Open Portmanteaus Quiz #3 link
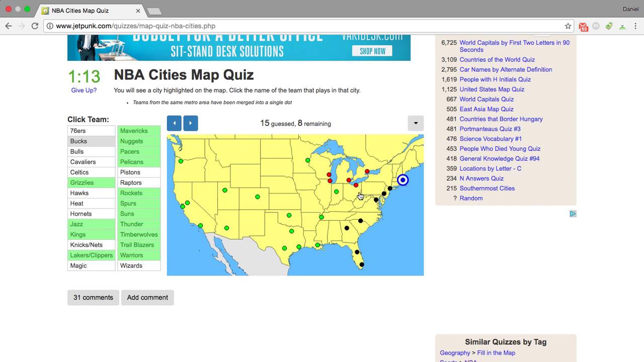Screen dimensions: 644x362 (490, 129)
